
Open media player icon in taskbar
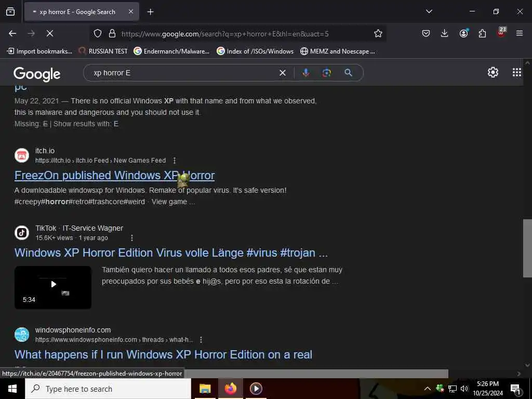[256, 389]
